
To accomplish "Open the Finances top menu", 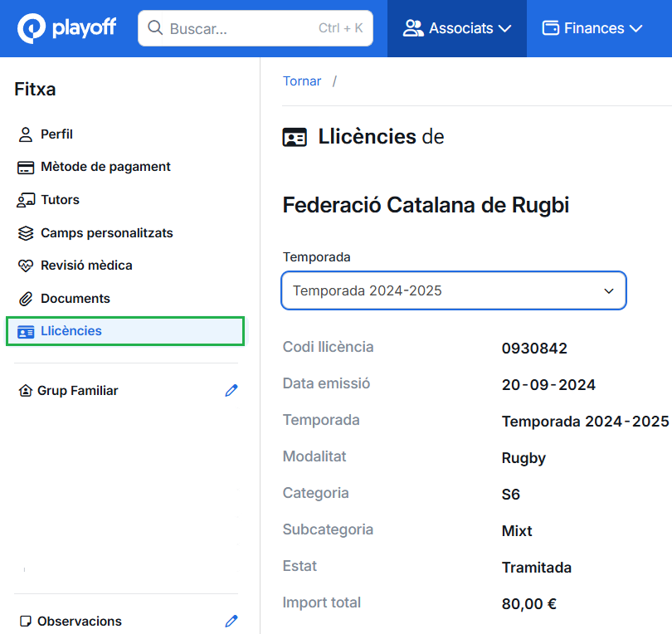I will (592, 28).
